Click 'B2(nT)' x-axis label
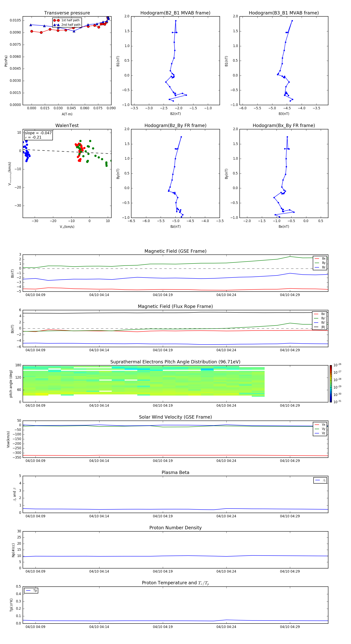 pos(175,114)
